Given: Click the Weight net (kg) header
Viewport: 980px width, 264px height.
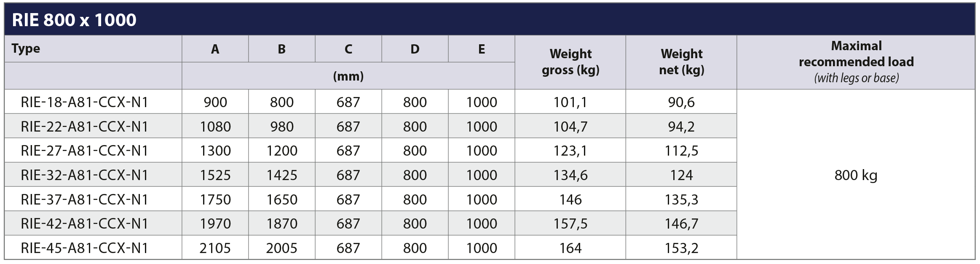Looking at the screenshot, I should click(x=681, y=62).
